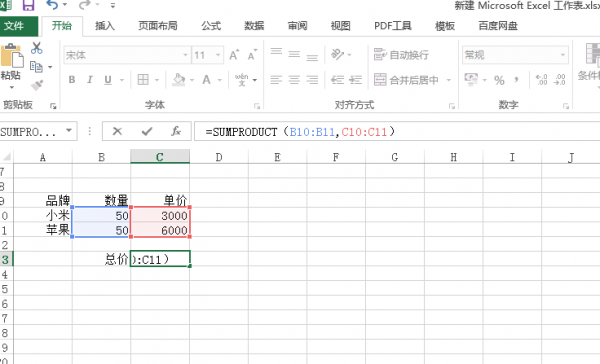Toggle middle vertical alignment
This screenshot has height=364, width=600.
294,54
